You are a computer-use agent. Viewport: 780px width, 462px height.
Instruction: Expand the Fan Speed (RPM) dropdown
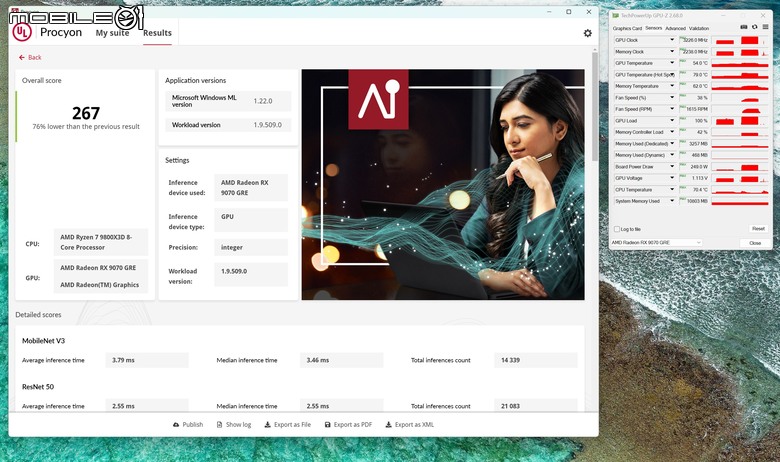[672, 109]
